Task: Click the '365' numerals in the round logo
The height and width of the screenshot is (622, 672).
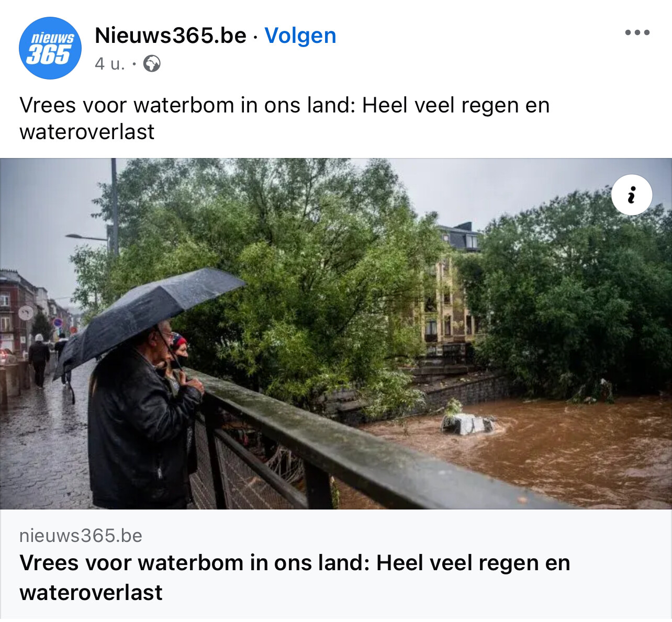Action: point(49,54)
